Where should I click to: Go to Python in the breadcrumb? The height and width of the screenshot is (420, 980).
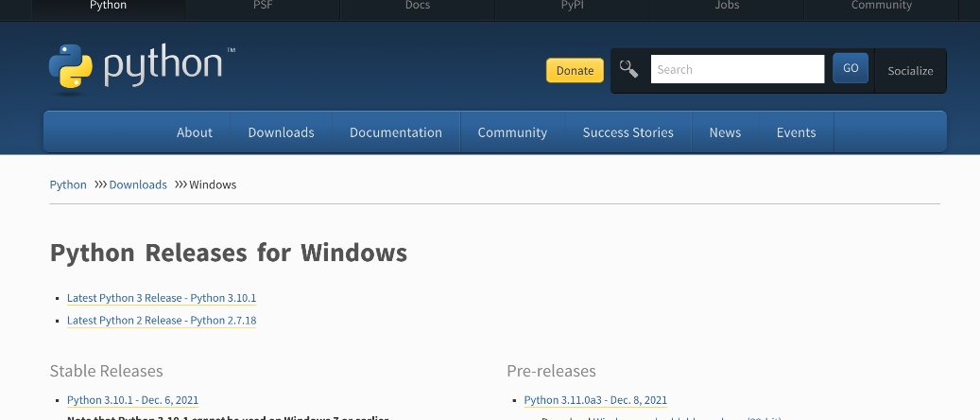pyautogui.click(x=68, y=184)
